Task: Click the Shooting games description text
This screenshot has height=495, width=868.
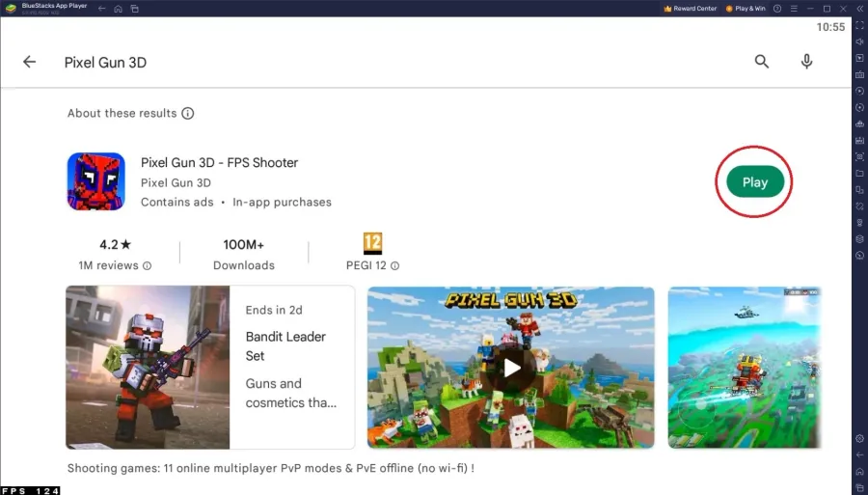Action: [271, 468]
